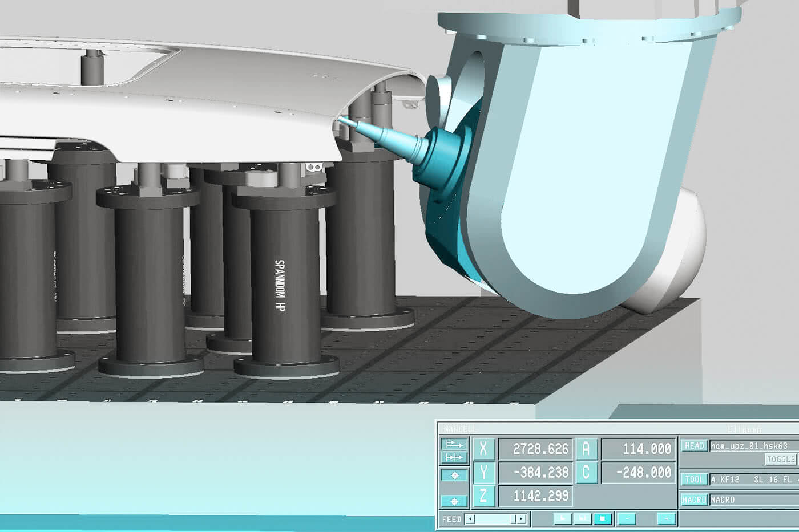Click the TOGGLE button under head name
This screenshot has width=799, height=532.
(x=780, y=460)
